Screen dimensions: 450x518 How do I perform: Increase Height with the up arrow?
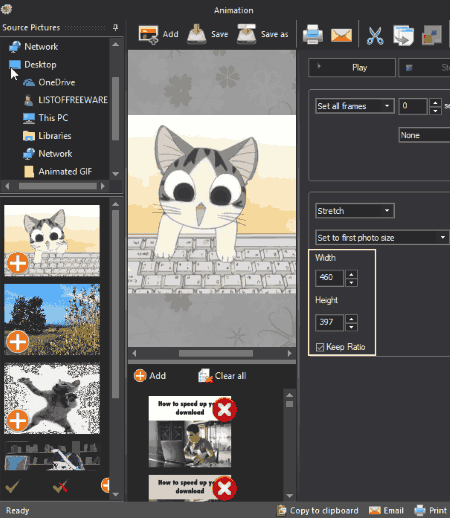pyautogui.click(x=351, y=319)
